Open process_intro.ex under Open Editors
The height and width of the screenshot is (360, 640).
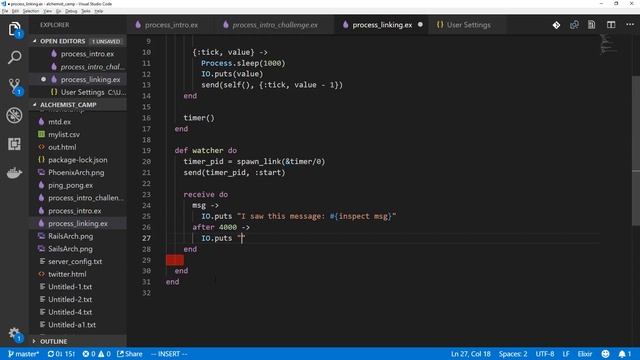tap(78, 54)
